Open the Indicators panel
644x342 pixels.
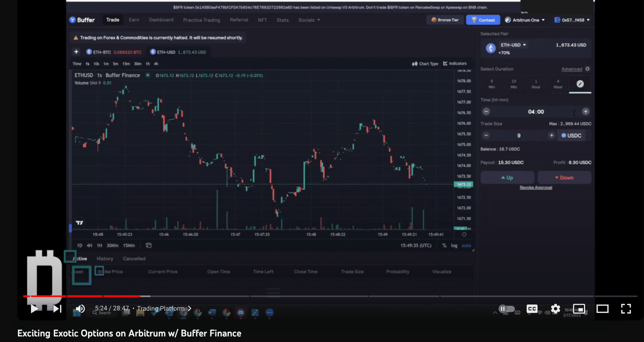click(455, 64)
